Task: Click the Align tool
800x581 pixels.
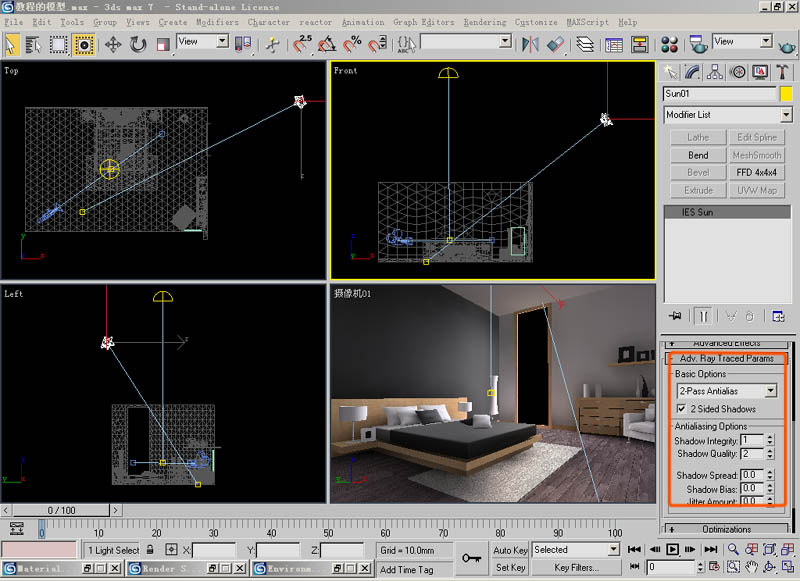Action: 556,44
